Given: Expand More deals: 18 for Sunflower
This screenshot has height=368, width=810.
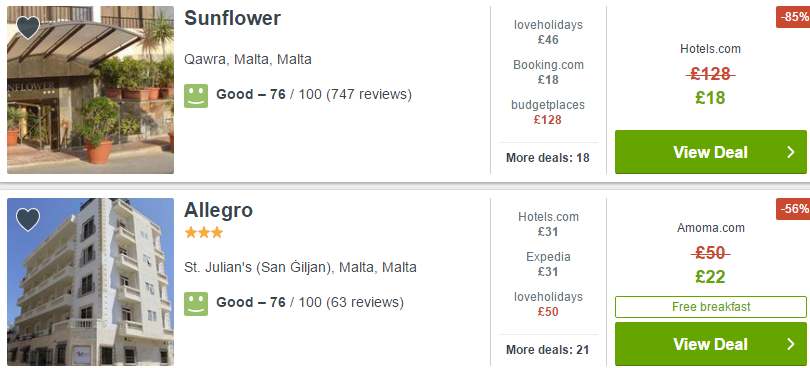Looking at the screenshot, I should point(548,158).
